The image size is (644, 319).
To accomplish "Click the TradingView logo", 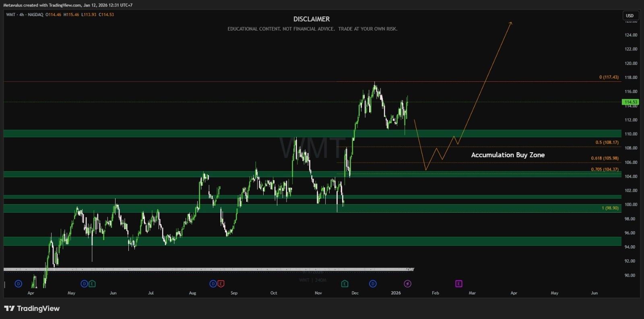I will pos(32,309).
